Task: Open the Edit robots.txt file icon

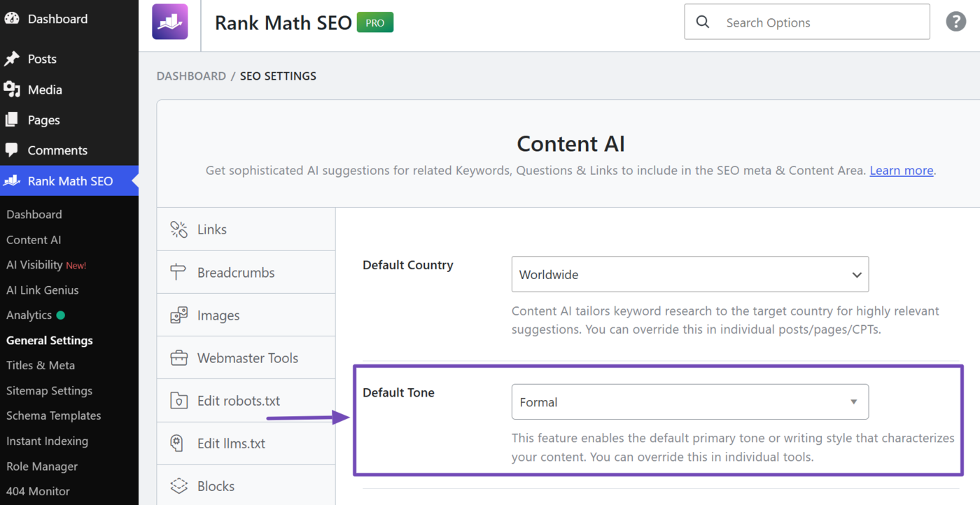Action: 179,401
